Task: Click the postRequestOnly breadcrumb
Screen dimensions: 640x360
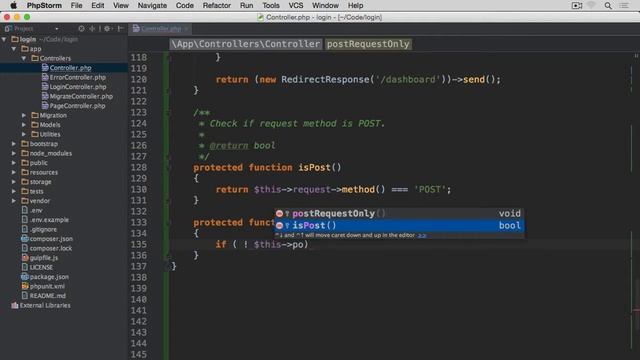Action: [368, 44]
